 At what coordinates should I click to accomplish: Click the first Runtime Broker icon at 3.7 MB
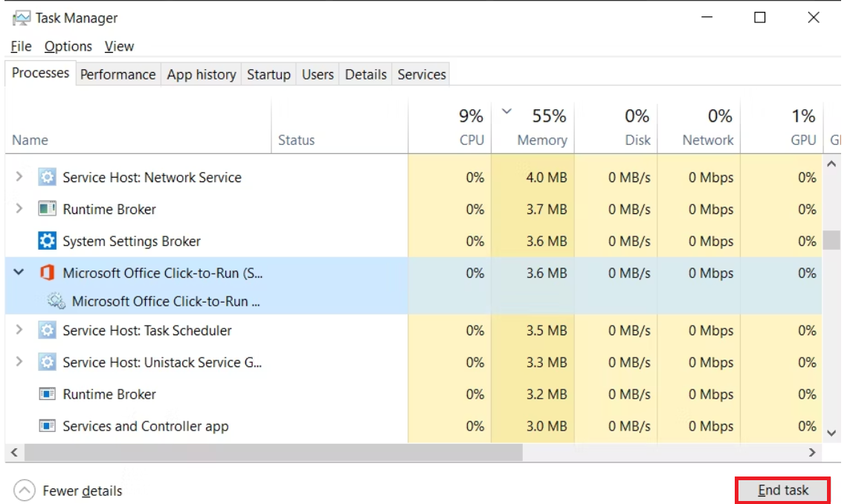click(48, 209)
